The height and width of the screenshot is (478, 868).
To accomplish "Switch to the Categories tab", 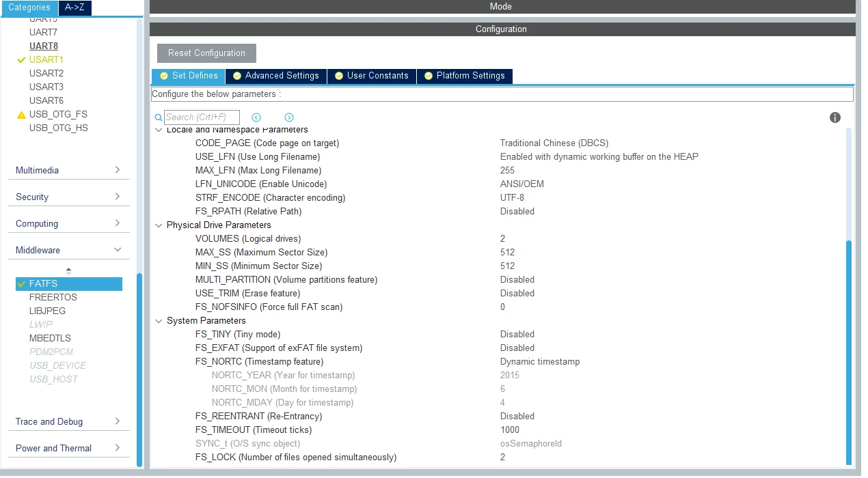I will coord(29,7).
